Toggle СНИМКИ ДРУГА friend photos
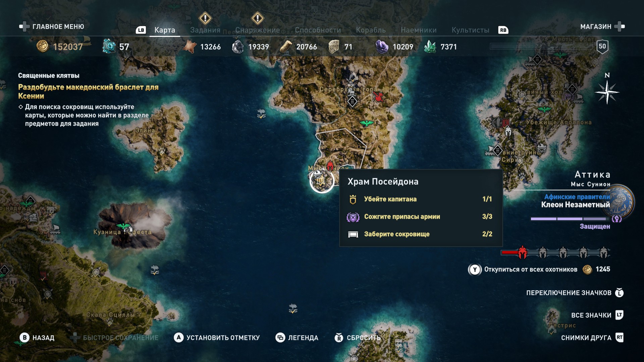The image size is (644, 362). 592,338
